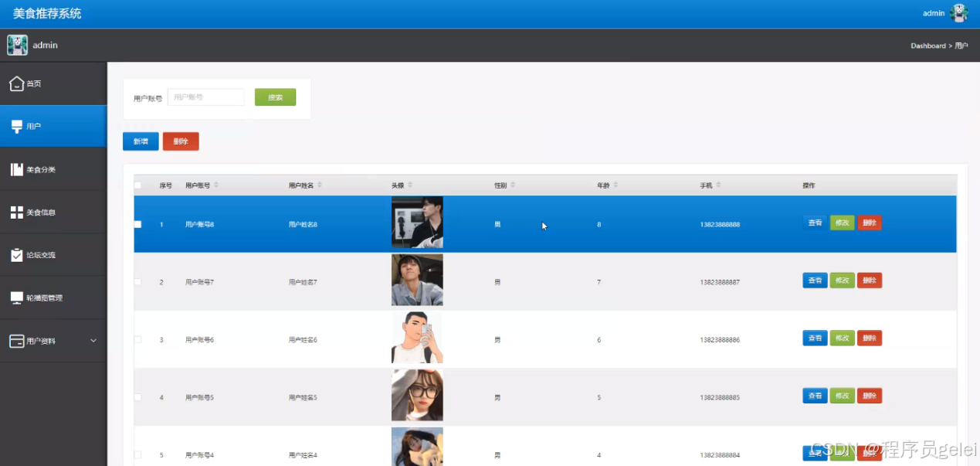Click the 用户 paint-roller icon in sidebar
The image size is (980, 466).
tap(16, 126)
